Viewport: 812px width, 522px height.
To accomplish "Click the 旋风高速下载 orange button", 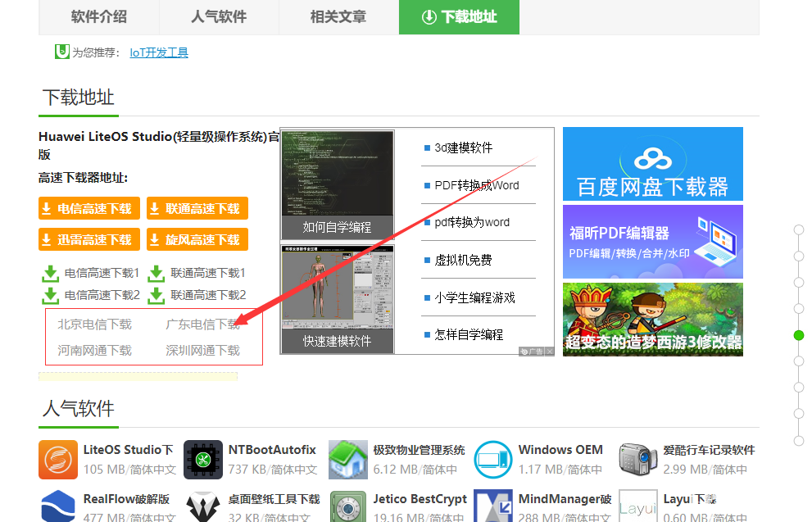I will point(197,240).
